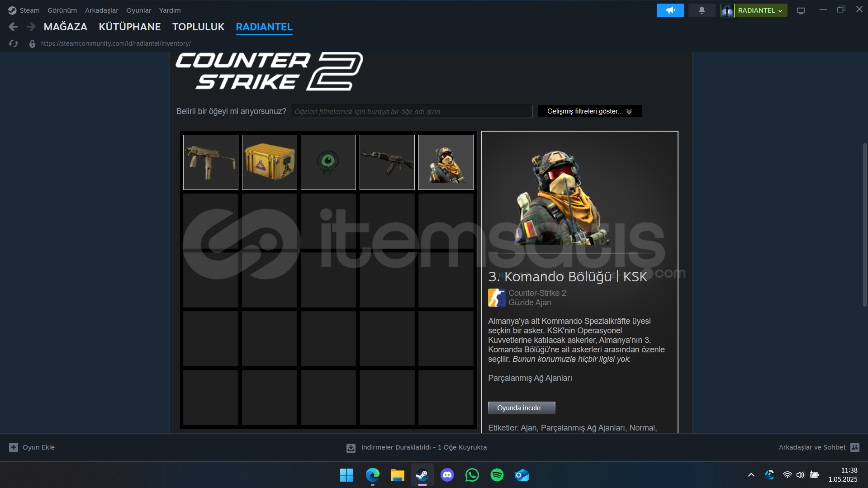The width and height of the screenshot is (868, 488).
Task: Select the AK-47 rifle inventory item
Action: pyautogui.click(x=387, y=162)
